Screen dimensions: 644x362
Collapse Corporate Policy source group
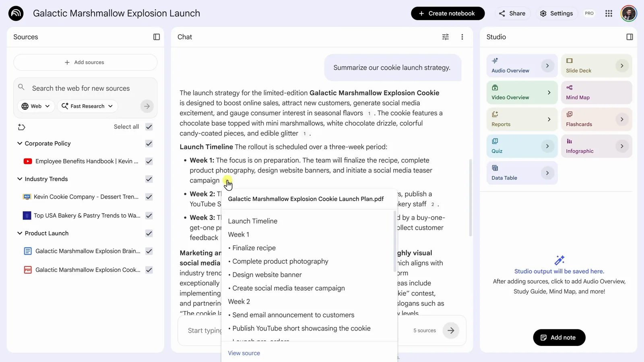click(x=19, y=144)
